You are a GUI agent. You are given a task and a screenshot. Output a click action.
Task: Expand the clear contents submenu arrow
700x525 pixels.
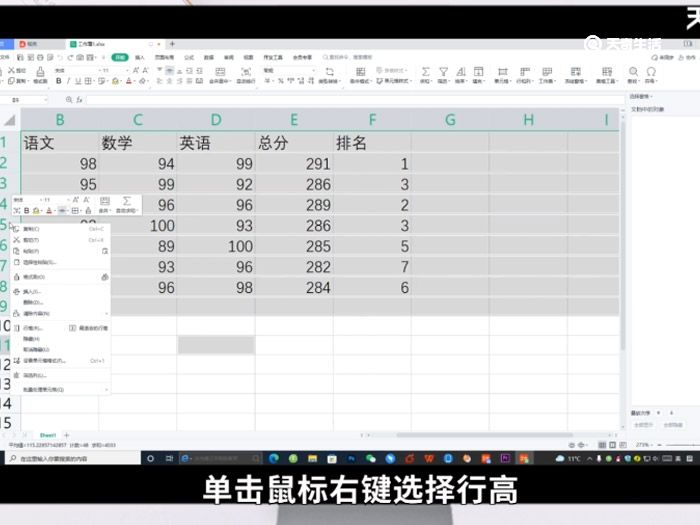[x=106, y=313]
